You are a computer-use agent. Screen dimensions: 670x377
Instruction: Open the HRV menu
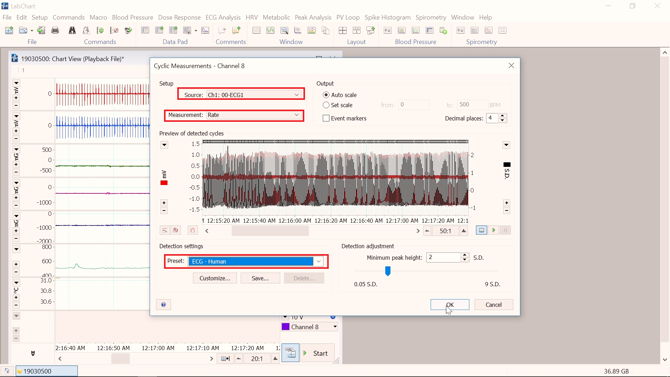pos(252,17)
